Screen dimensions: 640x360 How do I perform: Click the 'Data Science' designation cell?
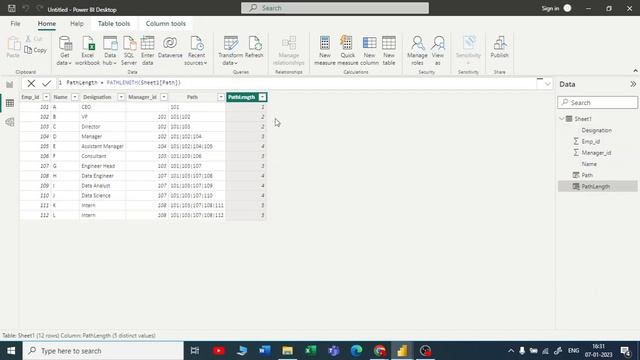coord(102,196)
